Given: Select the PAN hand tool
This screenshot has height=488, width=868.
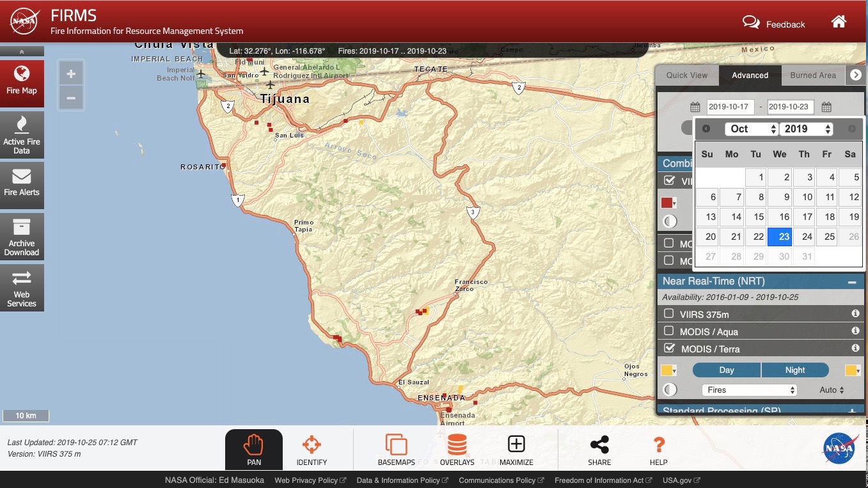Looking at the screenshot, I should [x=254, y=450].
